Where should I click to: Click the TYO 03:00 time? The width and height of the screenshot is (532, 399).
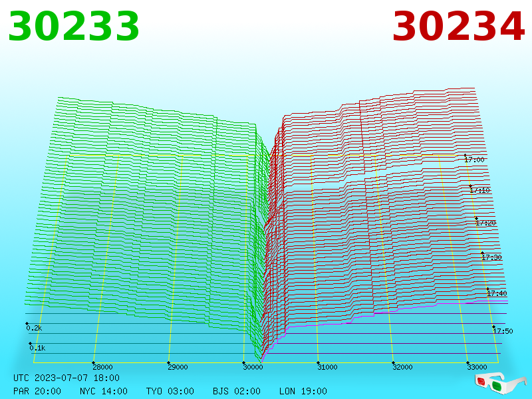170,391
